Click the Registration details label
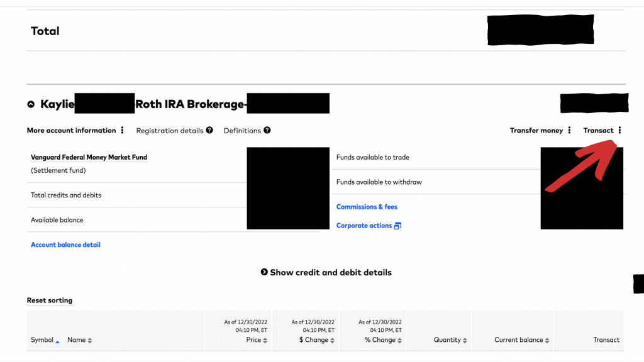 pos(169,131)
